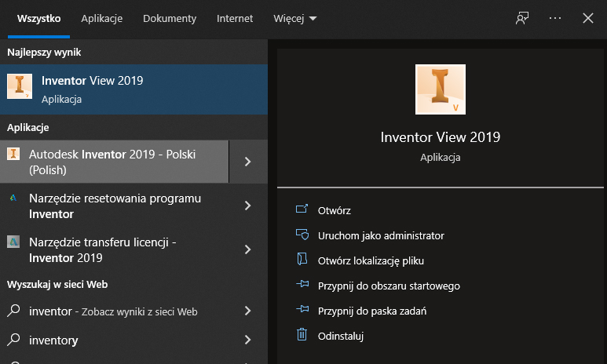Image resolution: width=607 pixels, height=364 pixels.
Task: Open the Więcej dropdown menu
Action: coord(295,19)
